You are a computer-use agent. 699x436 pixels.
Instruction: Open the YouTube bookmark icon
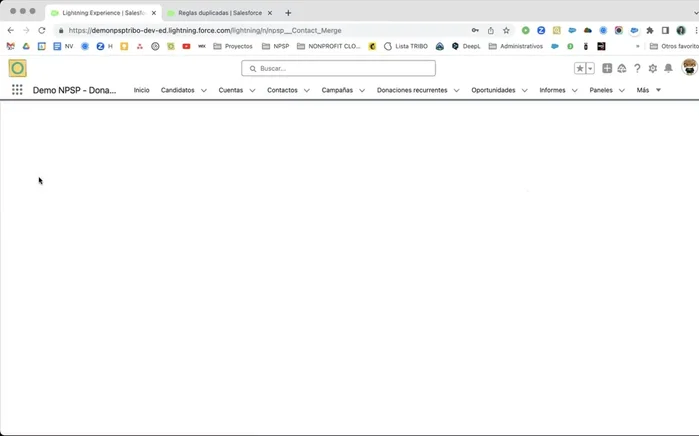(186, 46)
